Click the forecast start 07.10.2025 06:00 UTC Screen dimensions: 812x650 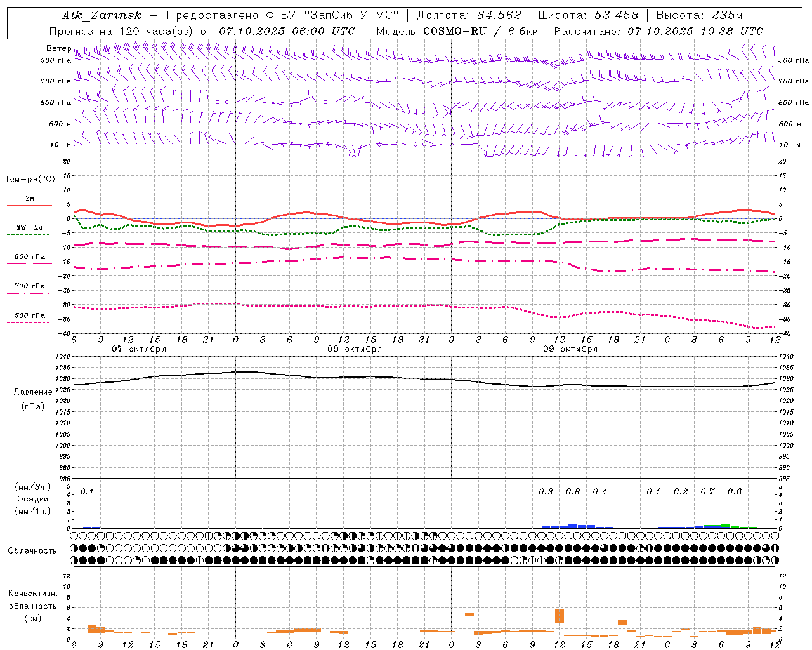287,31
